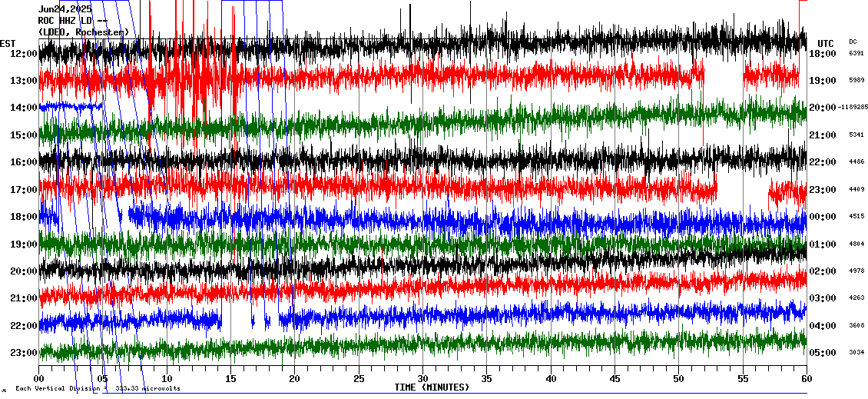Viewport: 868px width, 399px height.
Task: Click the 45 minute tick on the time axis
Action: (615, 378)
